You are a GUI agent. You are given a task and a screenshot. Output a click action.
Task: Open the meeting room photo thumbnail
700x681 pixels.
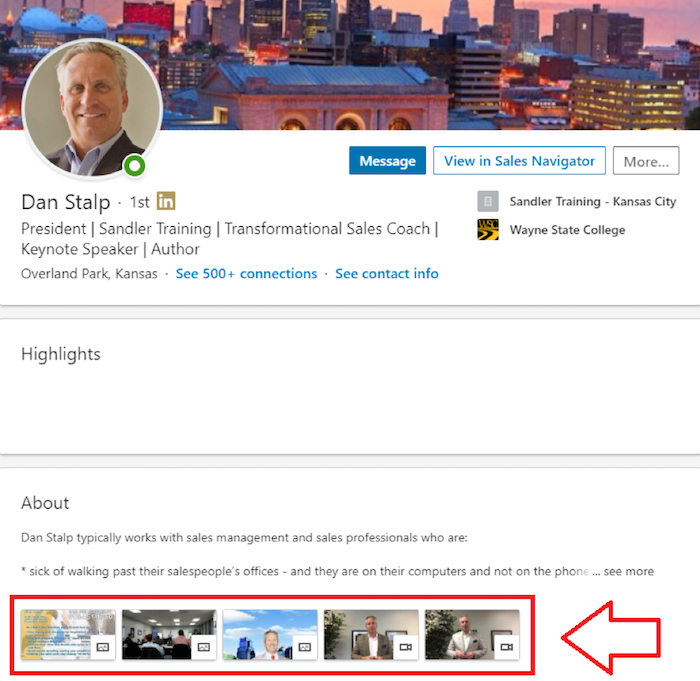click(169, 635)
